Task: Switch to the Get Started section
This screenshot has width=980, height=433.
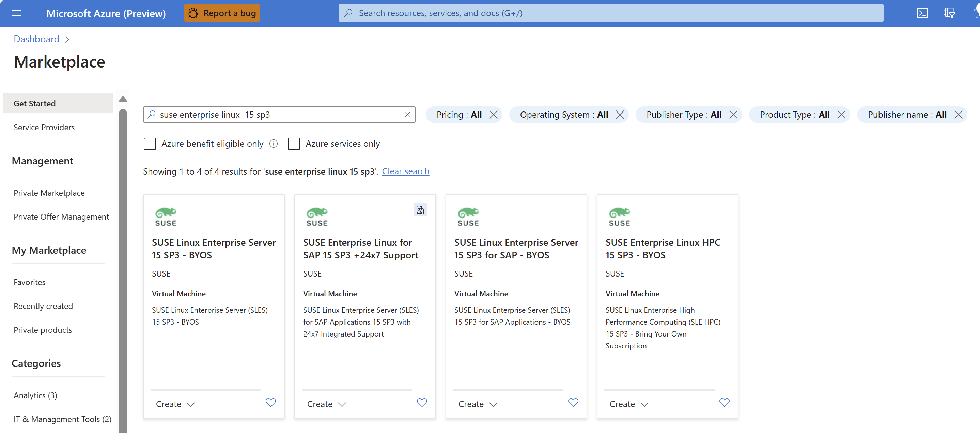Action: click(34, 103)
